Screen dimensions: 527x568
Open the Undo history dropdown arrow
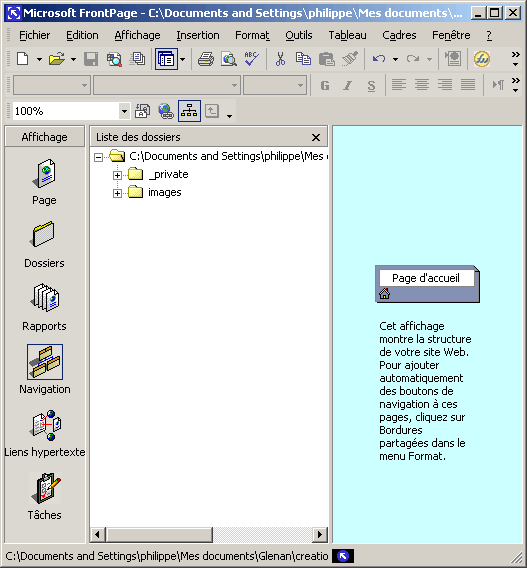coord(396,59)
